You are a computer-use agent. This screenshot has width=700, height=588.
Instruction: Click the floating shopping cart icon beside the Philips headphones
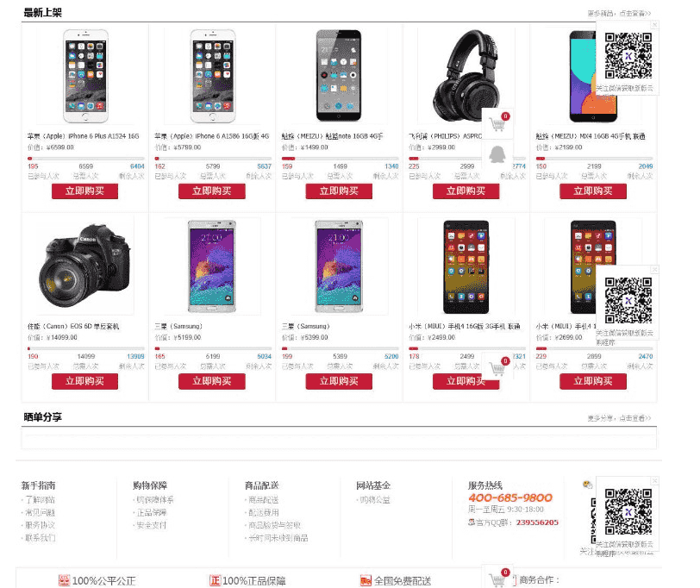(x=497, y=123)
